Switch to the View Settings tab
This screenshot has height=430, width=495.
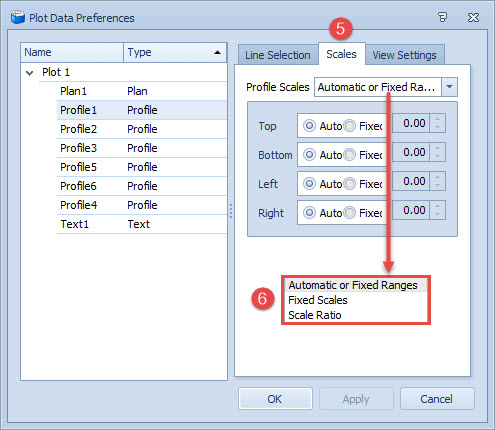coord(404,55)
